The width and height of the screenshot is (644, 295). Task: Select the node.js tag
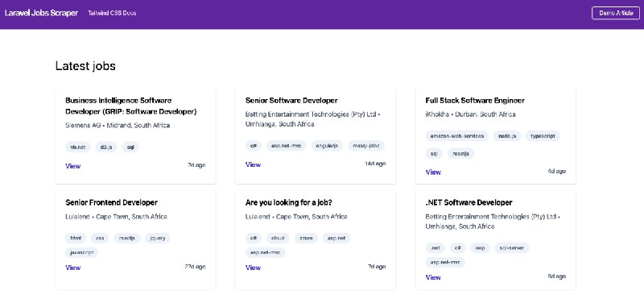[x=507, y=135]
